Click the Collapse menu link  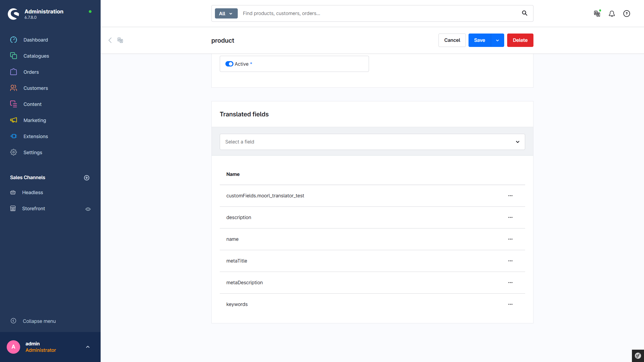pyautogui.click(x=39, y=321)
